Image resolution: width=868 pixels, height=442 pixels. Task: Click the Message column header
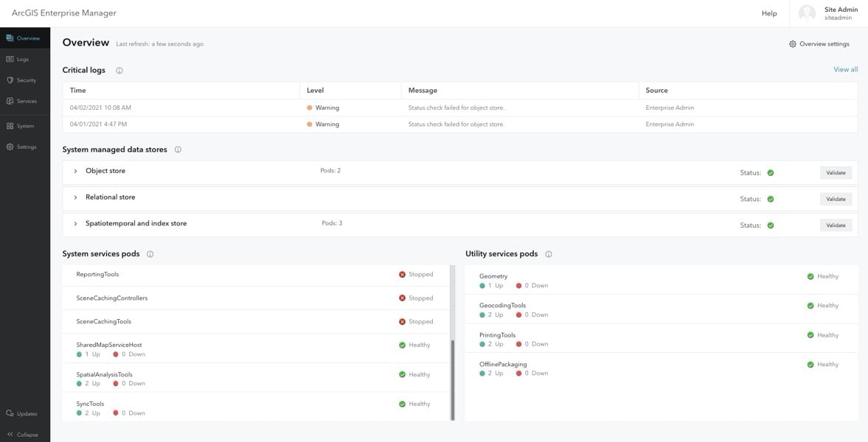click(423, 90)
